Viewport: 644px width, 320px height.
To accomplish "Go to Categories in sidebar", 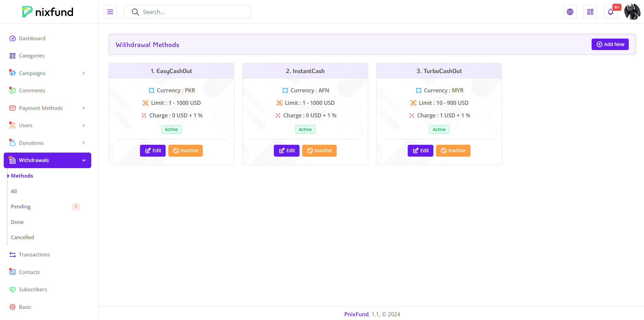I will pos(31,56).
